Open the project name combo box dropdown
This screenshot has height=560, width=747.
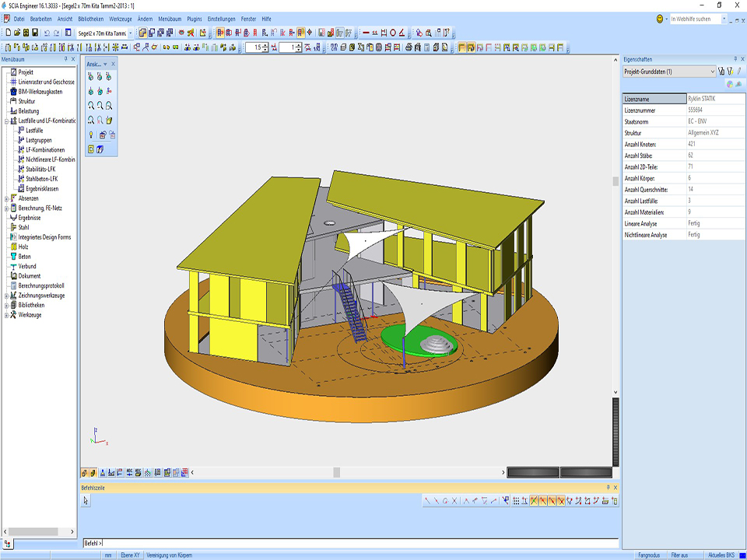click(130, 33)
